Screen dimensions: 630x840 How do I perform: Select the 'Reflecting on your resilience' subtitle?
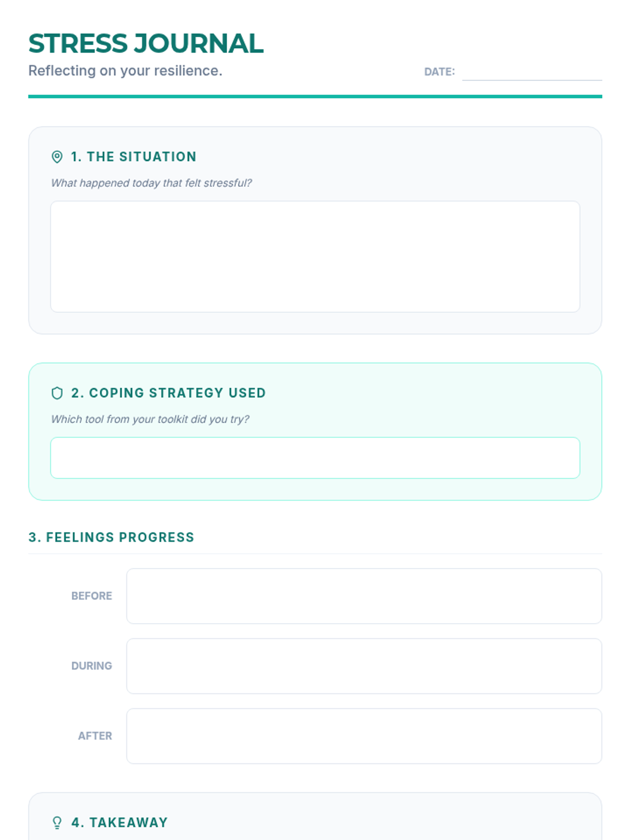pyautogui.click(x=125, y=71)
